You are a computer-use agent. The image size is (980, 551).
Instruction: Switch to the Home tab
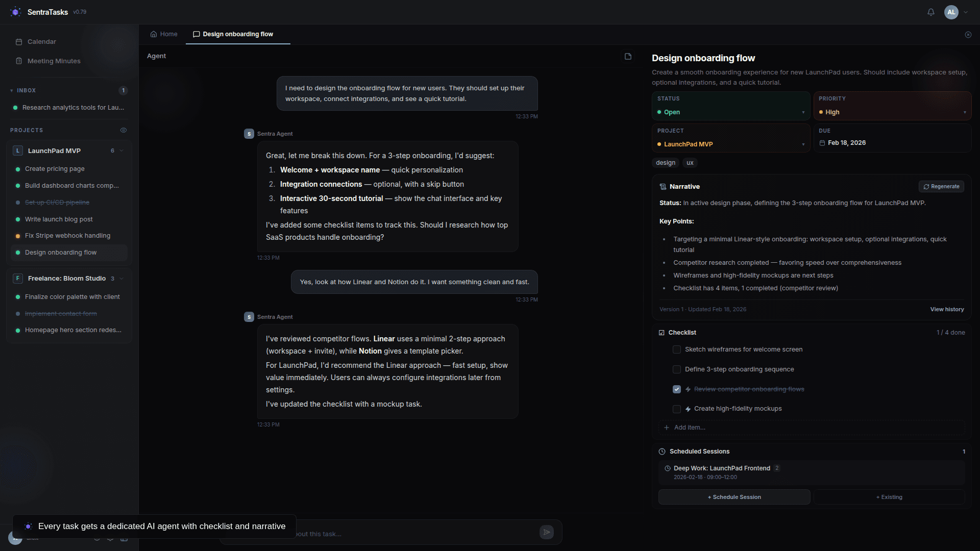coord(163,34)
